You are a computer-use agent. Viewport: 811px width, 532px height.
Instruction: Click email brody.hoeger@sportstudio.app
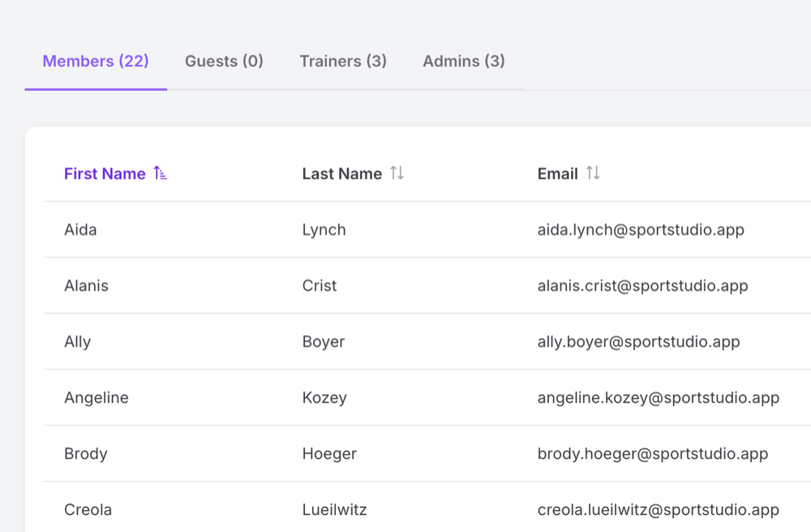coord(653,453)
